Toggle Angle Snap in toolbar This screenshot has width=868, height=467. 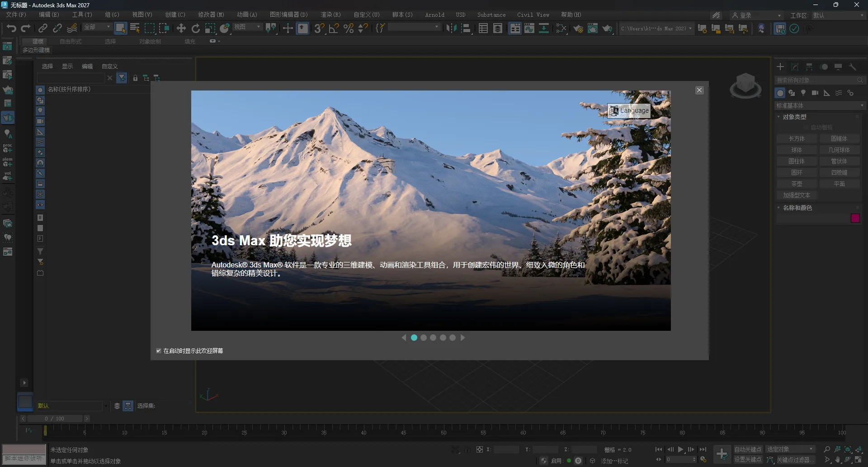pos(334,29)
